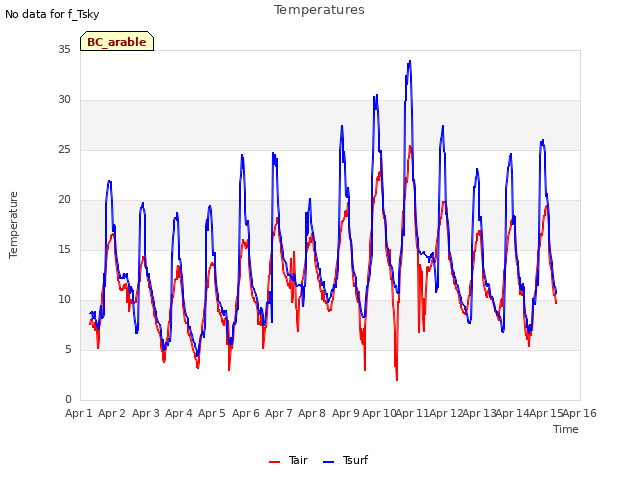Click the Apr 14 x-axis label
The width and height of the screenshot is (640, 480).
coord(513,413)
